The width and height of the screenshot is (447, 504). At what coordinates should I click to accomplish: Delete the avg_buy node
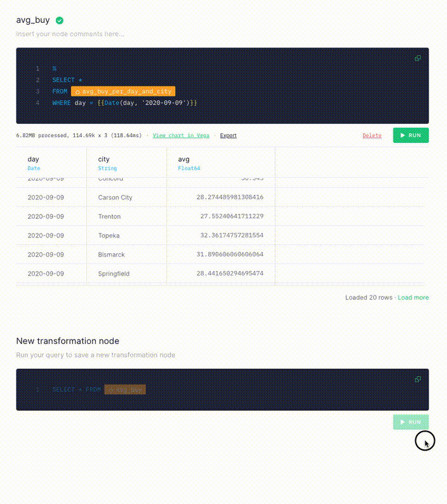click(x=372, y=136)
